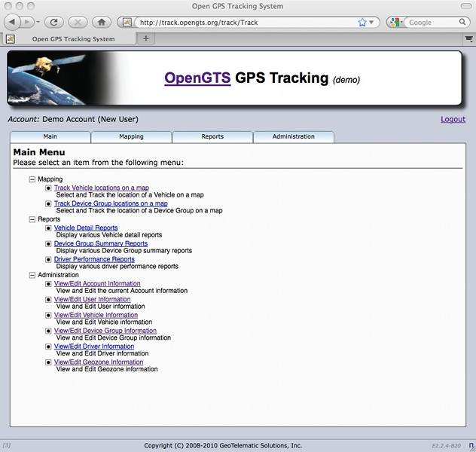Click the Mapping section heading text
The width and height of the screenshot is (476, 452).
coord(50,179)
